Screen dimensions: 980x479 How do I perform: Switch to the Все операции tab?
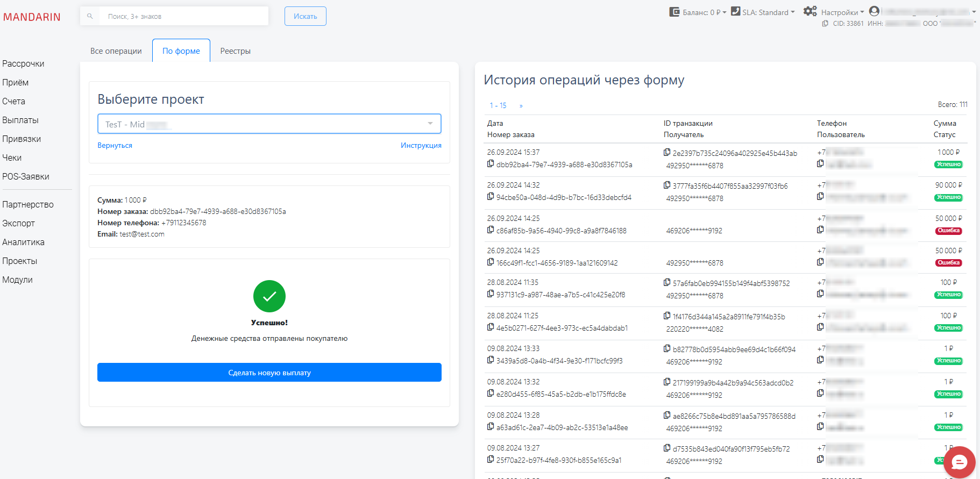point(116,51)
